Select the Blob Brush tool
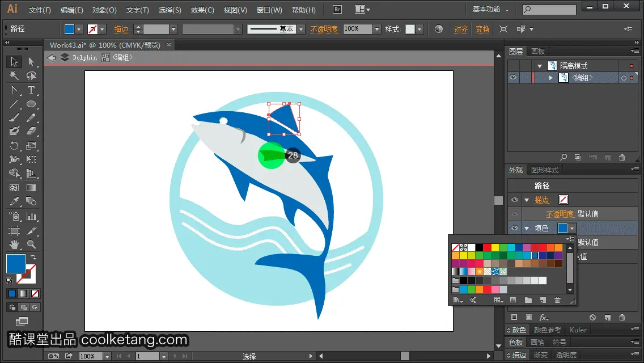The width and height of the screenshot is (644, 363). tap(14, 131)
